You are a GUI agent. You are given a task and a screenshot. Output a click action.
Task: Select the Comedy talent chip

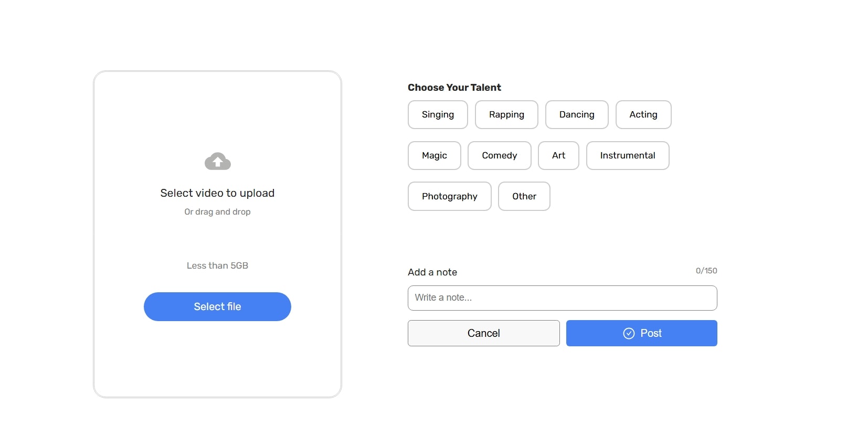[500, 155]
